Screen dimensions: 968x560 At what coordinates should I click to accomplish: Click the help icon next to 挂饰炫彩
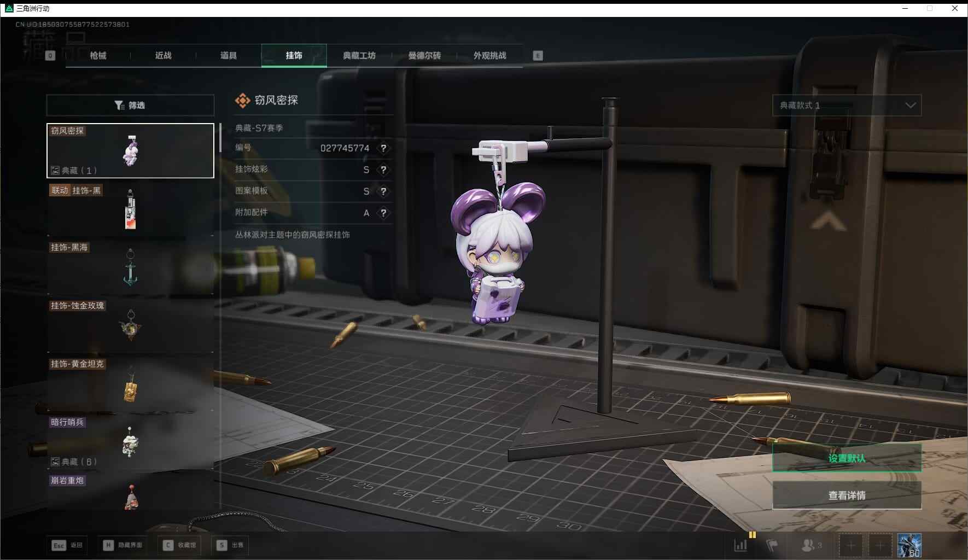[x=383, y=170]
